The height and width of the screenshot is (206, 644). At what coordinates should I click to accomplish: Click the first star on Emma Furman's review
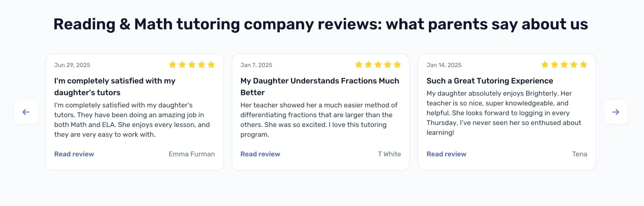[x=172, y=65]
